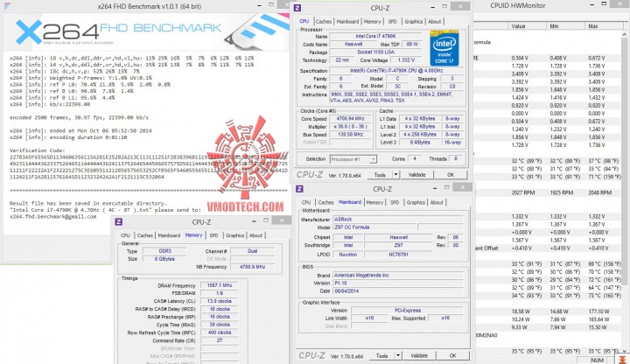Screen dimensions: 630x364
Task: Select Mainboard tab in Memory CPU-Z window
Action: [169, 235]
